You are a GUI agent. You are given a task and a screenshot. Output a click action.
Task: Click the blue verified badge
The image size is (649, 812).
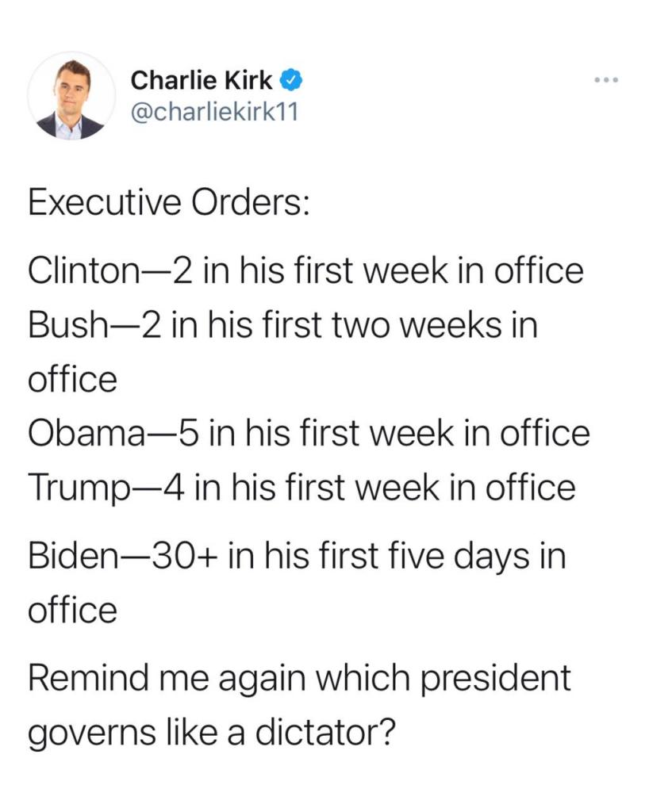click(x=292, y=80)
